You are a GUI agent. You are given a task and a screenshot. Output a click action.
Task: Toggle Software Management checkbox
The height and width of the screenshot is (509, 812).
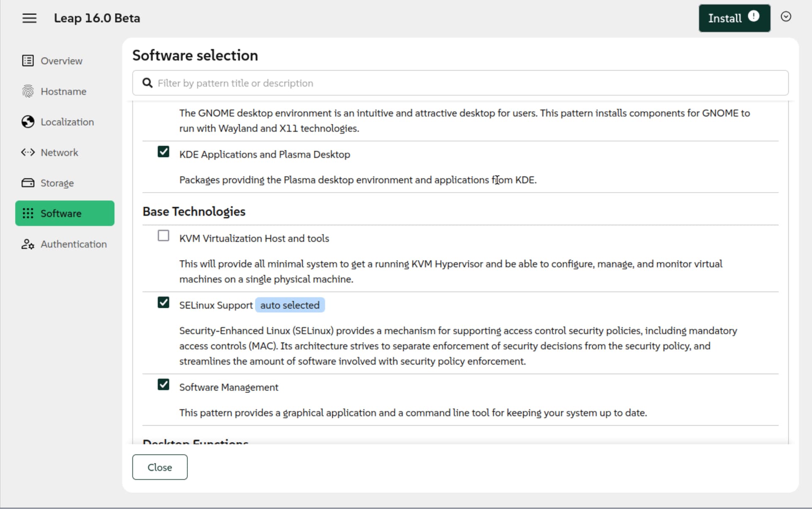pos(163,385)
